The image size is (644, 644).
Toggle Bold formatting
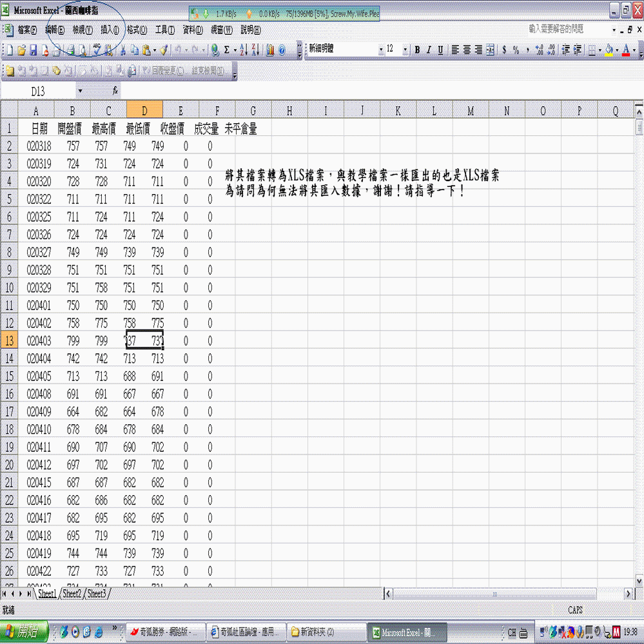417,50
